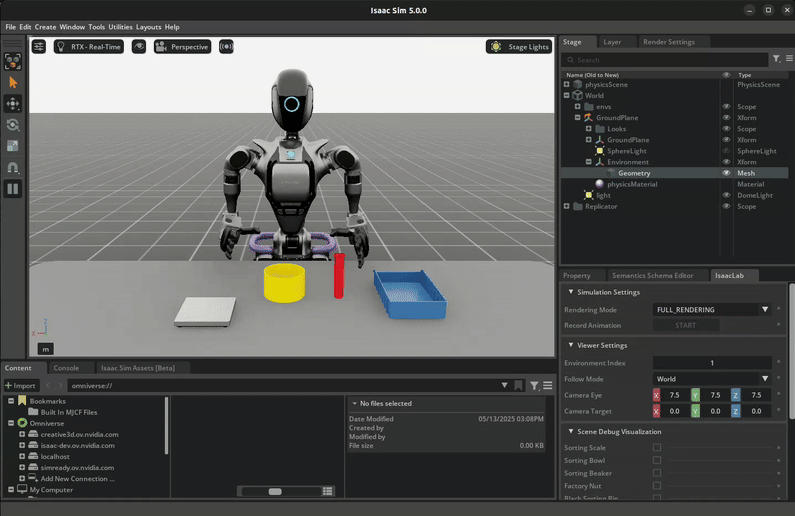Click the content browser filter icon
Image resolution: width=795 pixels, height=516 pixels.
point(534,386)
